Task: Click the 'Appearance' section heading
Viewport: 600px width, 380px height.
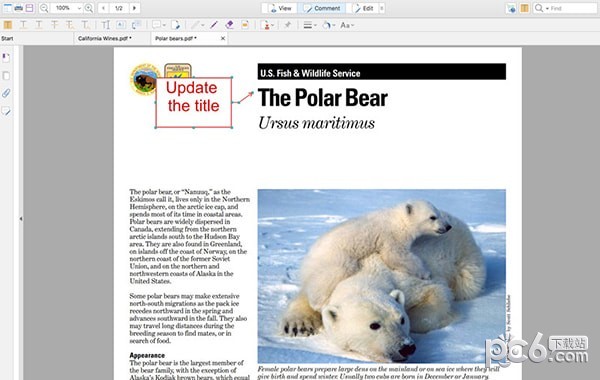Action: click(147, 355)
